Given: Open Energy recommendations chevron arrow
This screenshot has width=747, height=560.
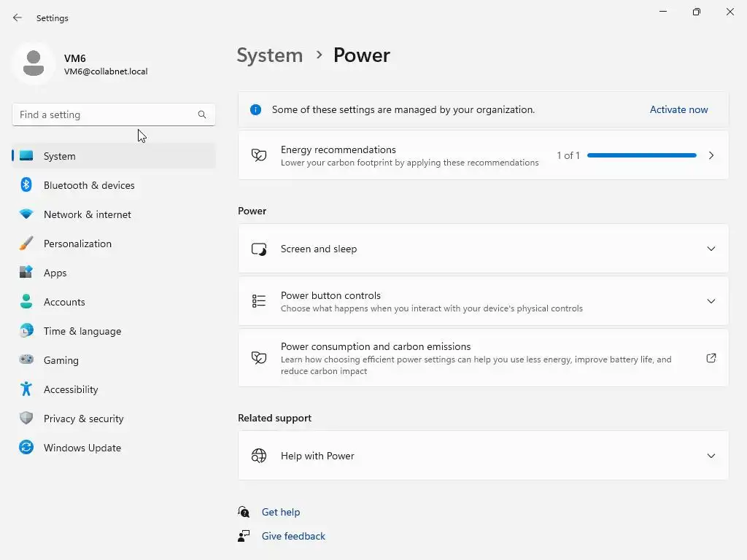Looking at the screenshot, I should coord(711,155).
